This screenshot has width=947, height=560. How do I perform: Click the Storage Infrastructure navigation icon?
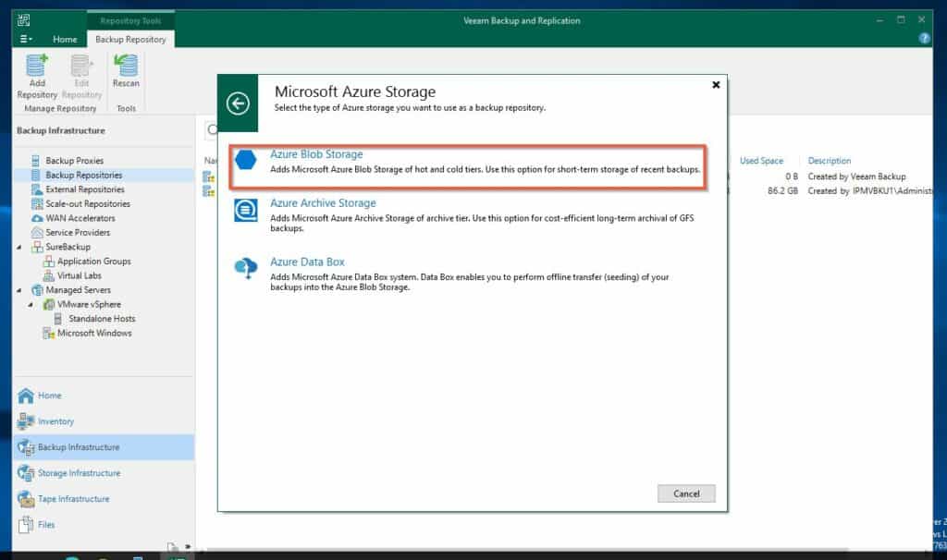point(26,473)
